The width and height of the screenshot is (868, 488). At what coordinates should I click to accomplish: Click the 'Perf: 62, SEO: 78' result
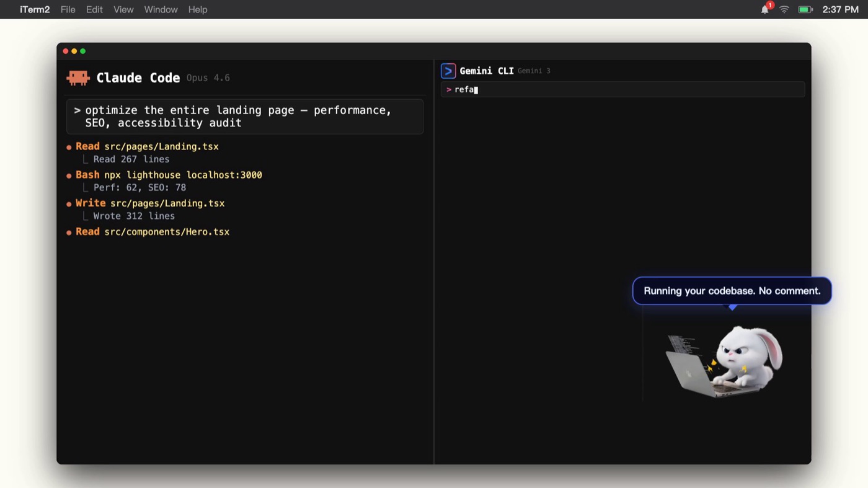coord(139,188)
